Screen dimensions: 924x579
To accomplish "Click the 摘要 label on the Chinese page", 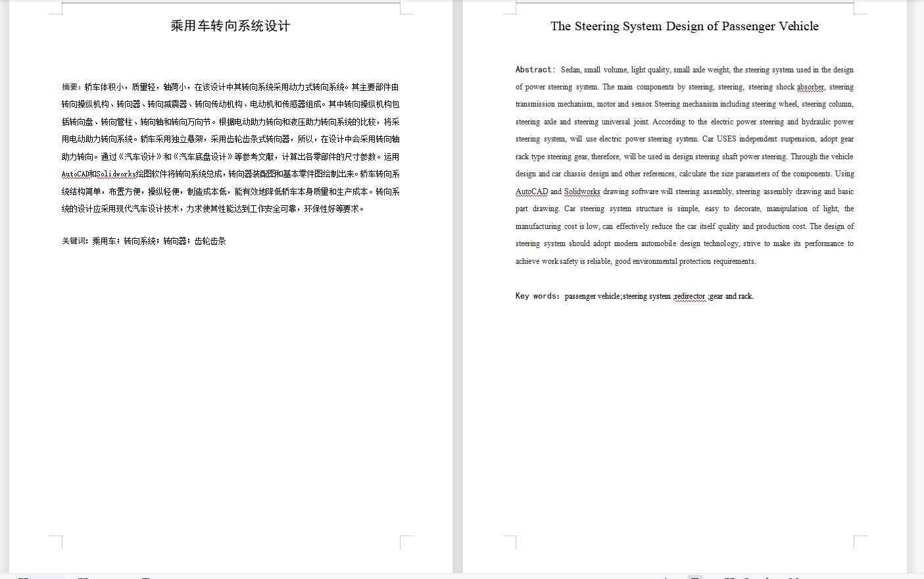I will coord(70,87).
